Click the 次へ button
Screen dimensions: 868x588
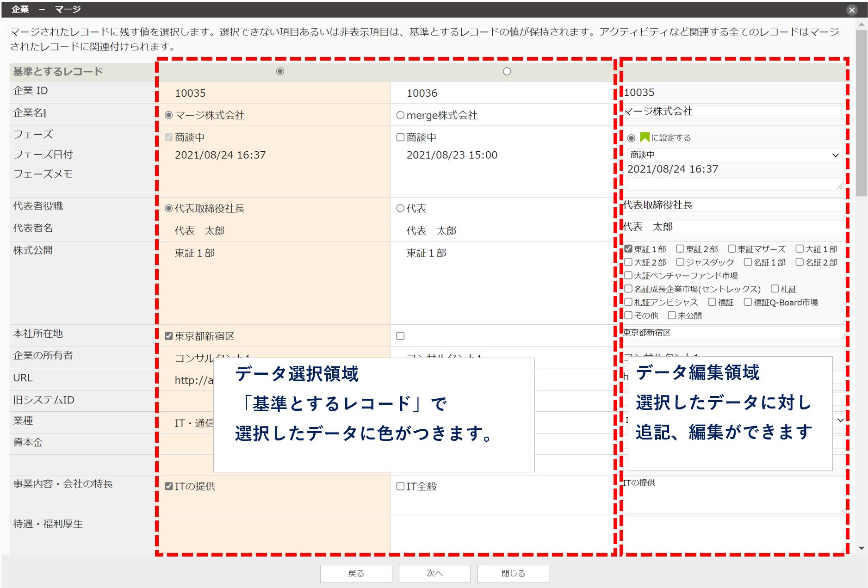coord(434,574)
